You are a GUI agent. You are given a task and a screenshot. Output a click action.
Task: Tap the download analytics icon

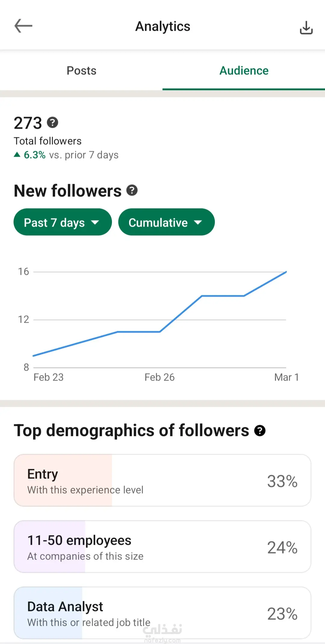click(x=306, y=28)
